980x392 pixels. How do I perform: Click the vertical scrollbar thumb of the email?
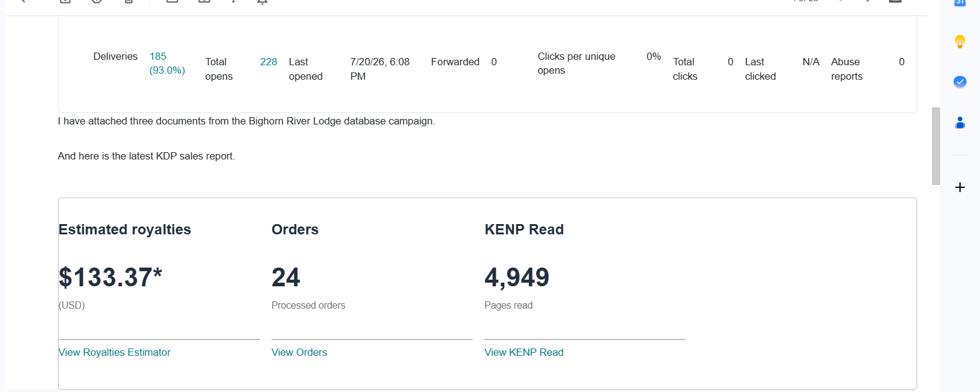(936, 146)
